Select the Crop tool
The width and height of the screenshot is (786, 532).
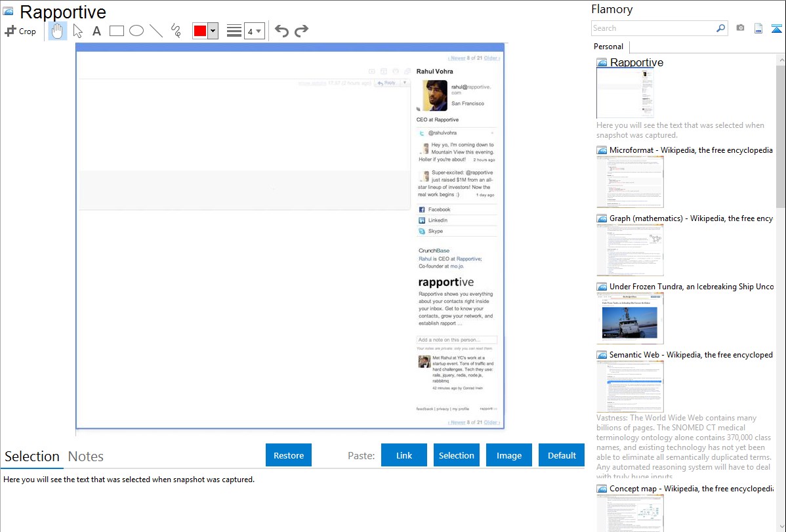[x=20, y=31]
